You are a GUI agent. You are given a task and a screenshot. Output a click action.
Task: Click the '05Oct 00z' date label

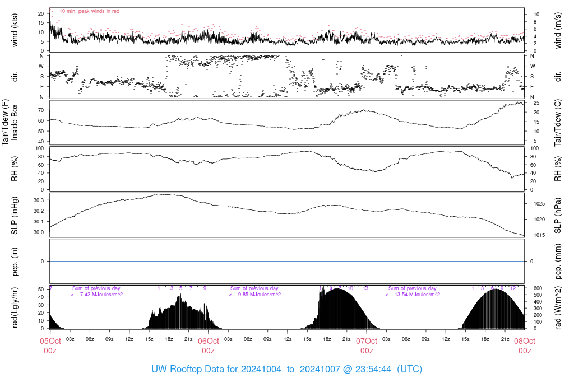pos(50,346)
